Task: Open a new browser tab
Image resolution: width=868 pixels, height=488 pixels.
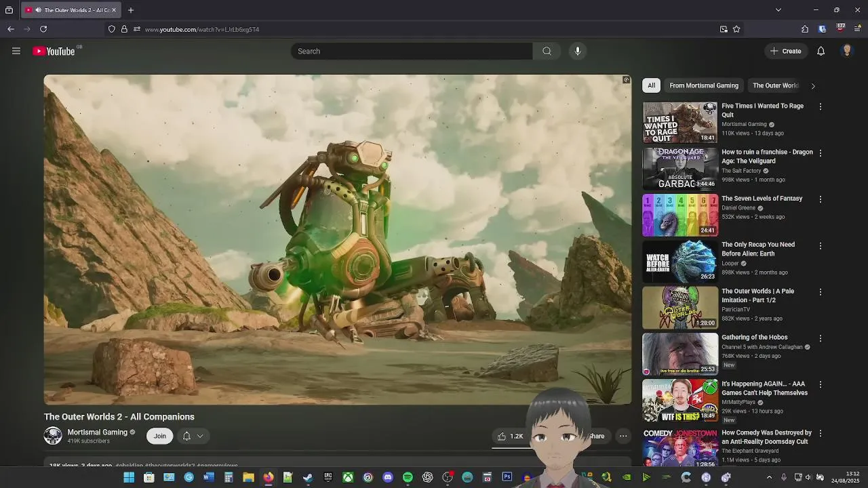Action: pos(131,10)
